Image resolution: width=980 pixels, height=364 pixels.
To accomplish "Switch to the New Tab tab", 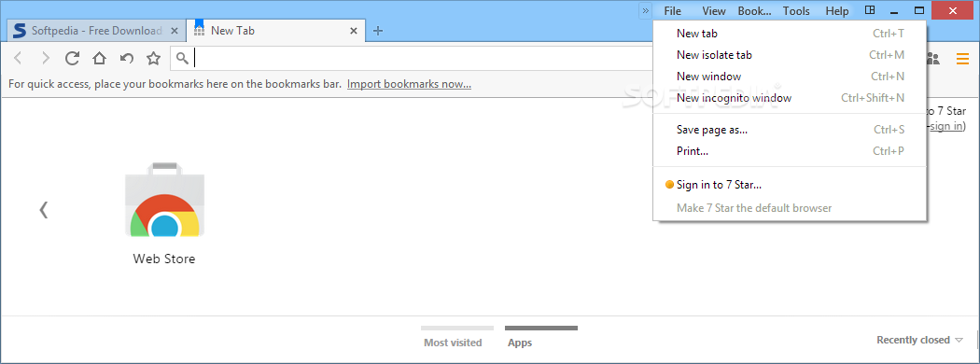I will coord(275,31).
